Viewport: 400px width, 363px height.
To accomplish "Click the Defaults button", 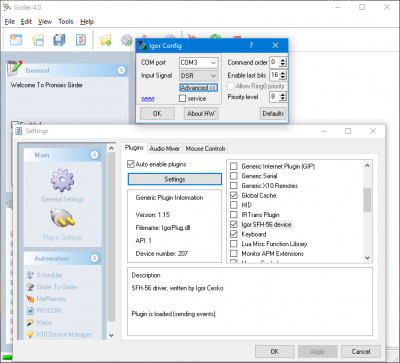I will tap(273, 114).
